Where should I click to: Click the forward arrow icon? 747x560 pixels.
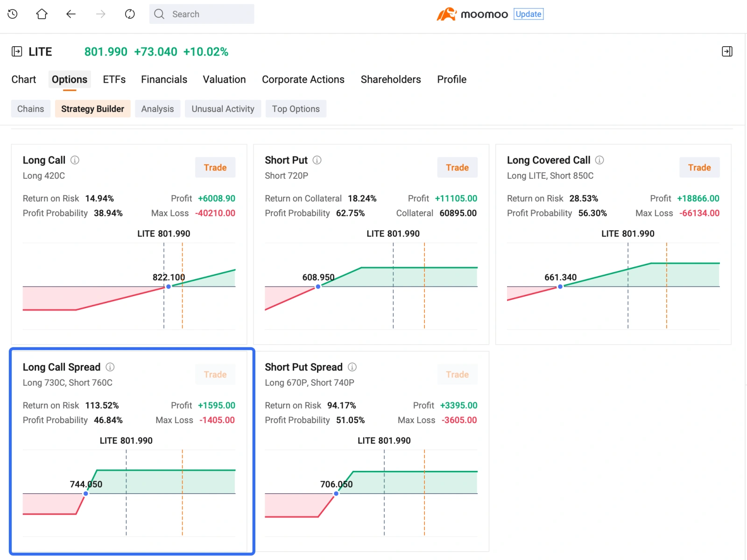tap(100, 14)
